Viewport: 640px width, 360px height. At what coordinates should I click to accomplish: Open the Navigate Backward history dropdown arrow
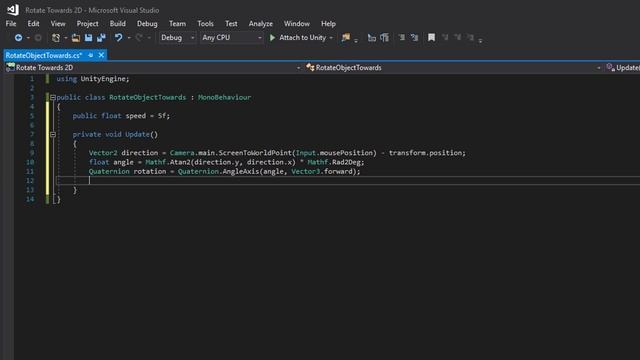[x=28, y=38]
